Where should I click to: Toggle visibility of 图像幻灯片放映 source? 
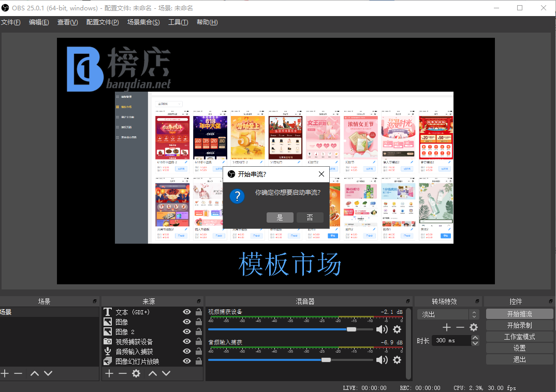click(x=187, y=361)
